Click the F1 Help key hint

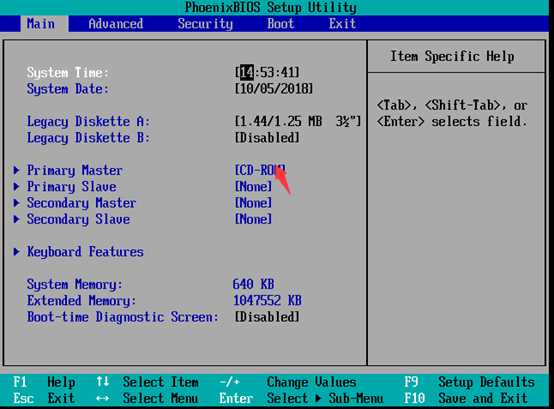[x=44, y=382]
